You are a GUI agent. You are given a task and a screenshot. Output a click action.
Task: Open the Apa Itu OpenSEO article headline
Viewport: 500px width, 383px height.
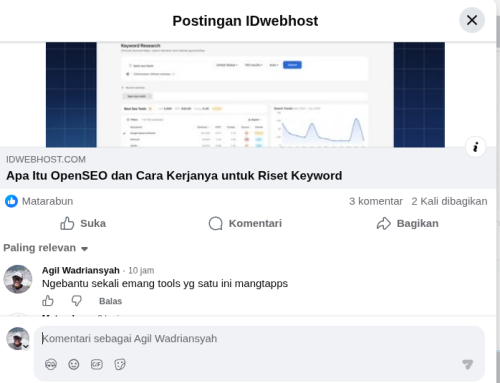[174, 176]
